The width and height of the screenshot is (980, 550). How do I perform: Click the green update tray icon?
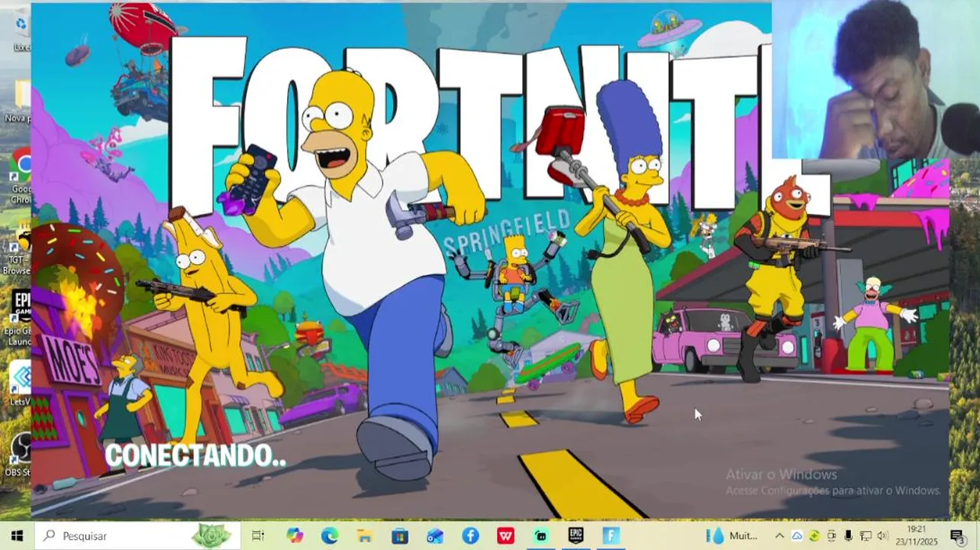pos(814,536)
